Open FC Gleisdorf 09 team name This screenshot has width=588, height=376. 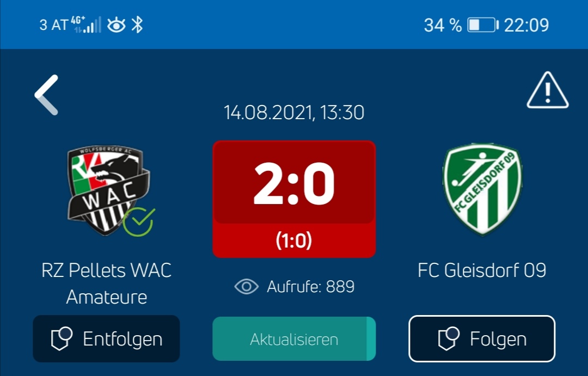click(x=482, y=270)
